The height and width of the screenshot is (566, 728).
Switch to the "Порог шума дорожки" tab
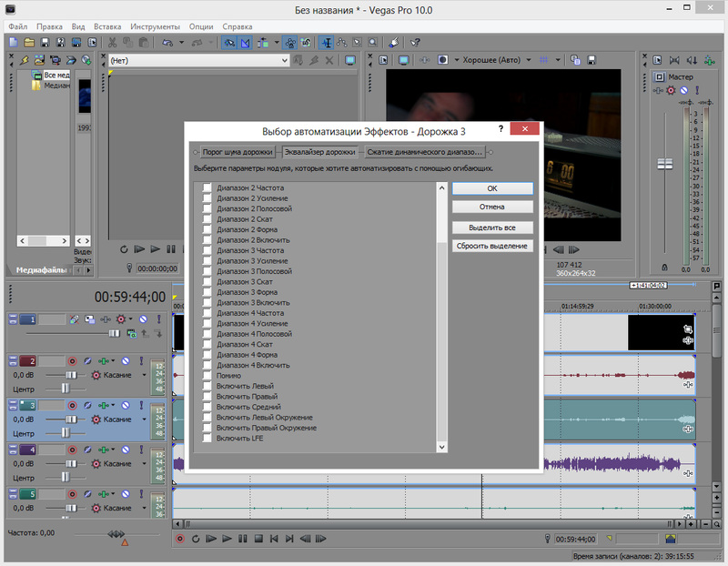[x=237, y=152]
